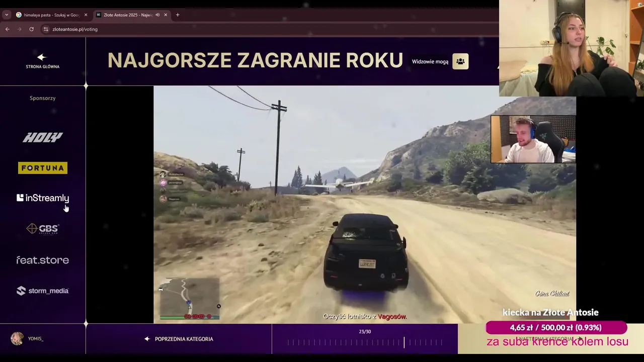Click the YOMIS_ user avatar
Image resolution: width=644 pixels, height=362 pixels.
coord(17,338)
